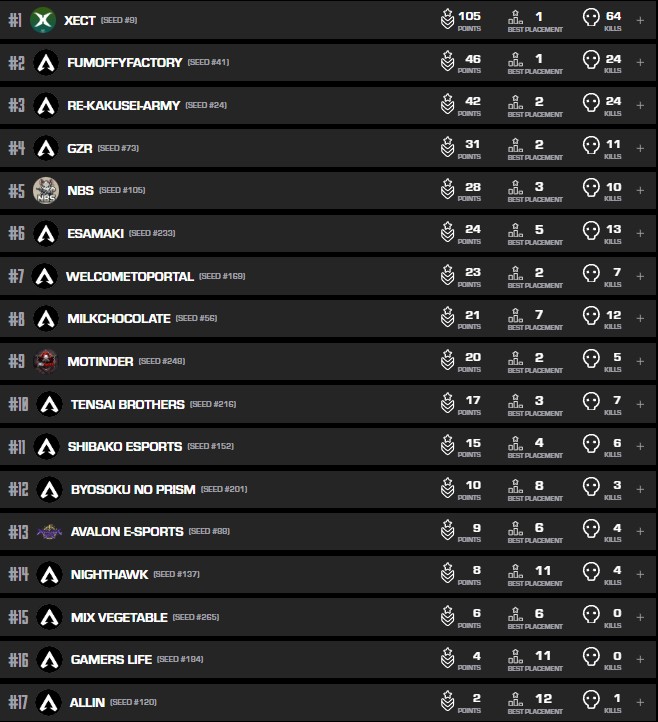Expand the SHIBAKO ESPORTS row
658x722 pixels.
640,446
